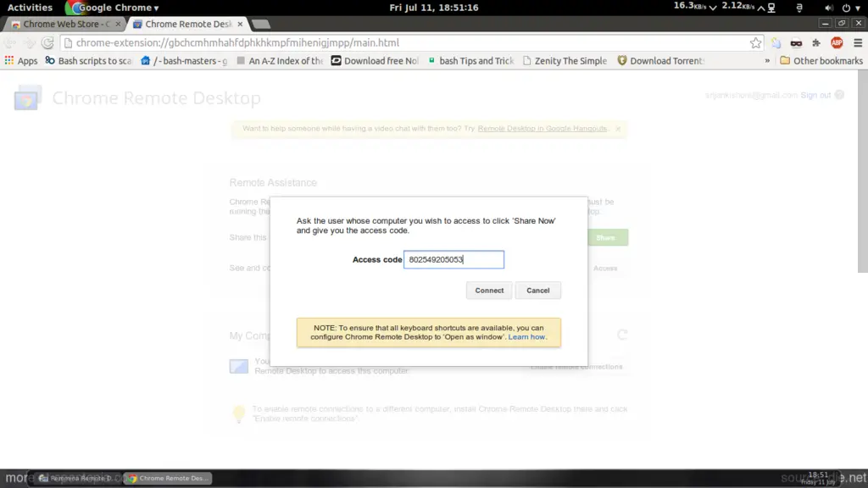Click the Connect button
The height and width of the screenshot is (488, 868).
(489, 291)
